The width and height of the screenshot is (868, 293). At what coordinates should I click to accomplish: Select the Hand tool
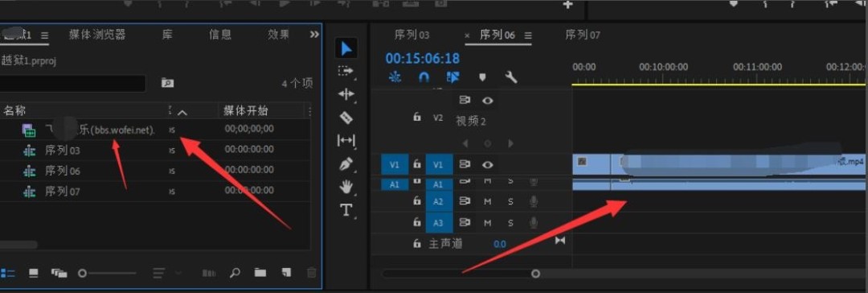[x=346, y=187]
